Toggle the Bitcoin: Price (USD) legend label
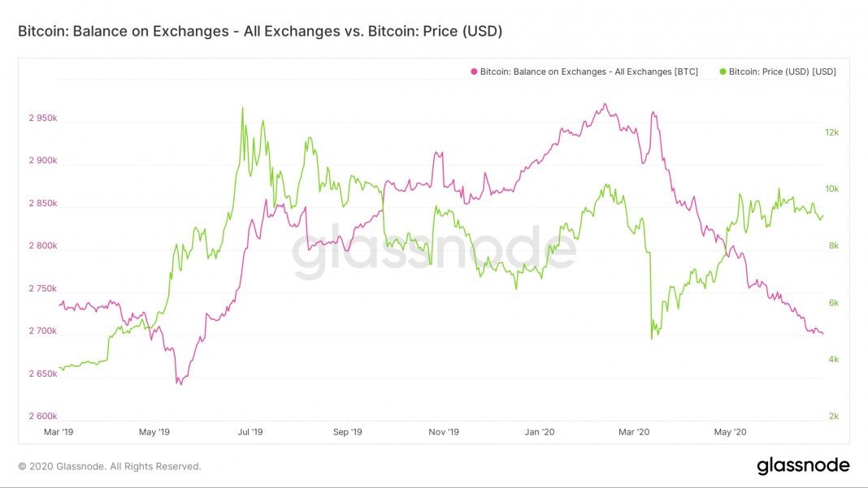The height and width of the screenshot is (488, 868). click(x=783, y=71)
